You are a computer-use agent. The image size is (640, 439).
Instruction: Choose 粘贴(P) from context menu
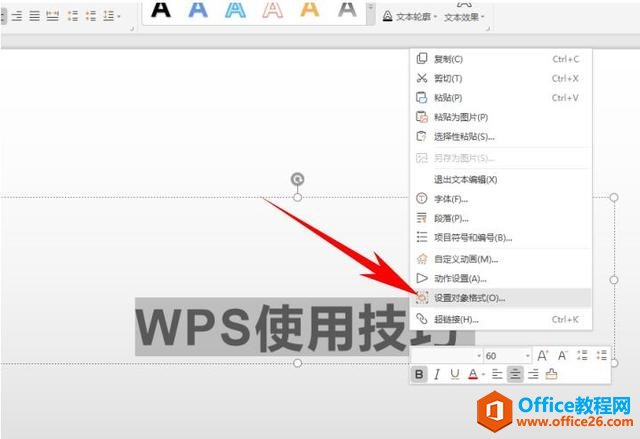point(501,98)
